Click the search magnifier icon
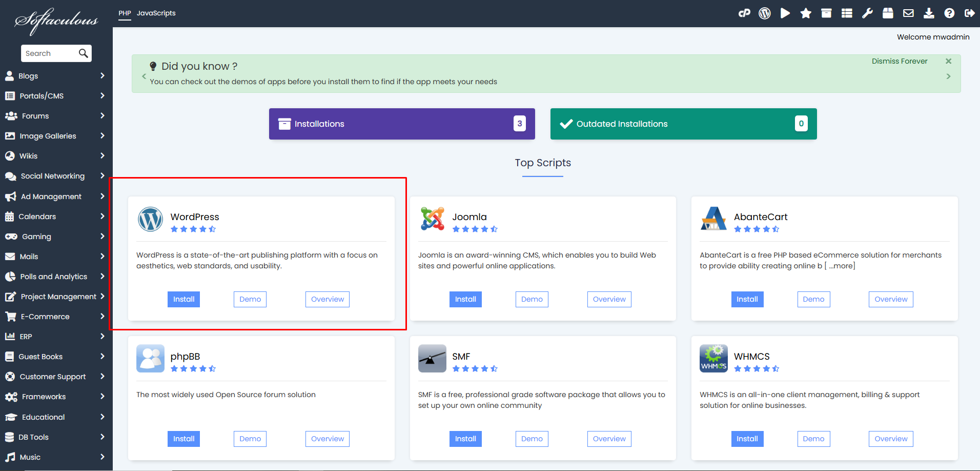Viewport: 980px width, 471px height. coord(83,53)
